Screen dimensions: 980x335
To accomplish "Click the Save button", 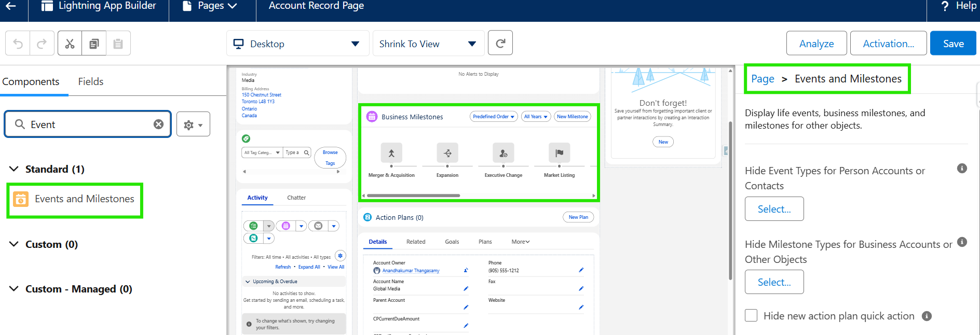I will tap(953, 44).
